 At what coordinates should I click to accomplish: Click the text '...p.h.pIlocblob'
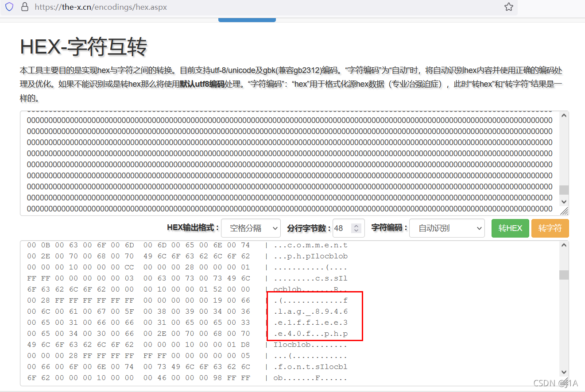click(310, 256)
